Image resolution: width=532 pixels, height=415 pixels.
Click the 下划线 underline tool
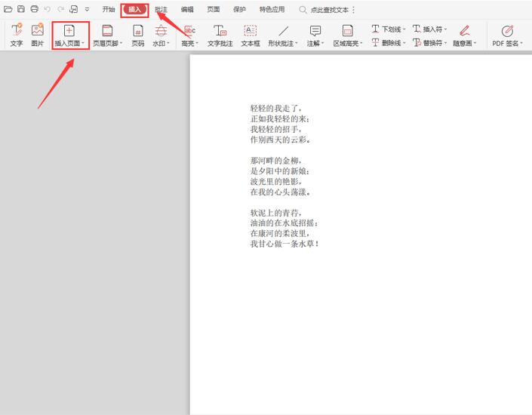point(388,29)
